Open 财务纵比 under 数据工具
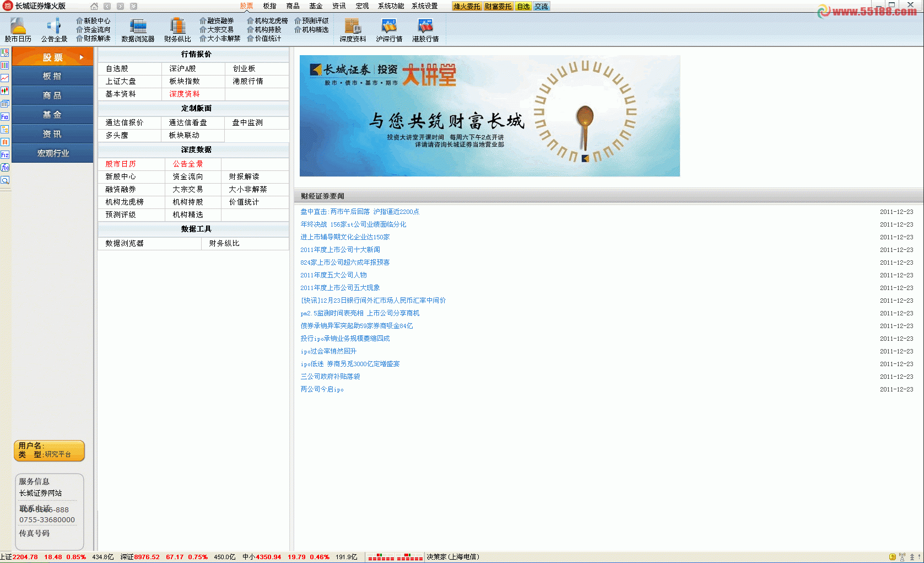Image resolution: width=924 pixels, height=563 pixels. [224, 243]
